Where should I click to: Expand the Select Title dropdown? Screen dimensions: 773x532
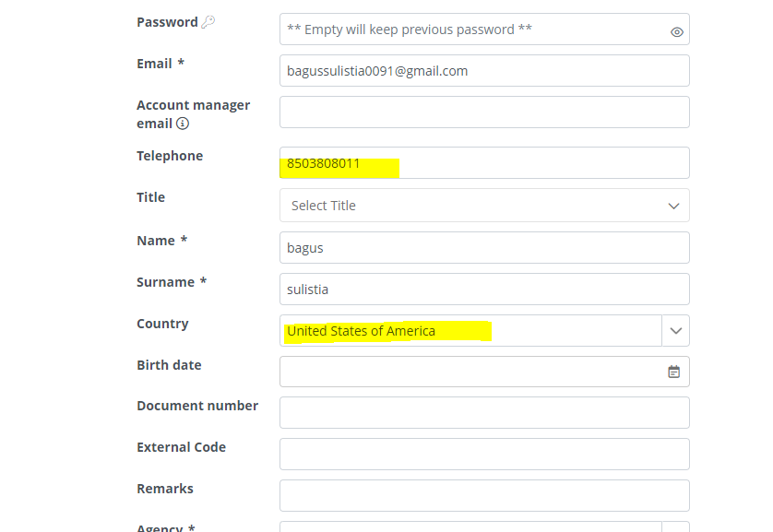point(673,206)
